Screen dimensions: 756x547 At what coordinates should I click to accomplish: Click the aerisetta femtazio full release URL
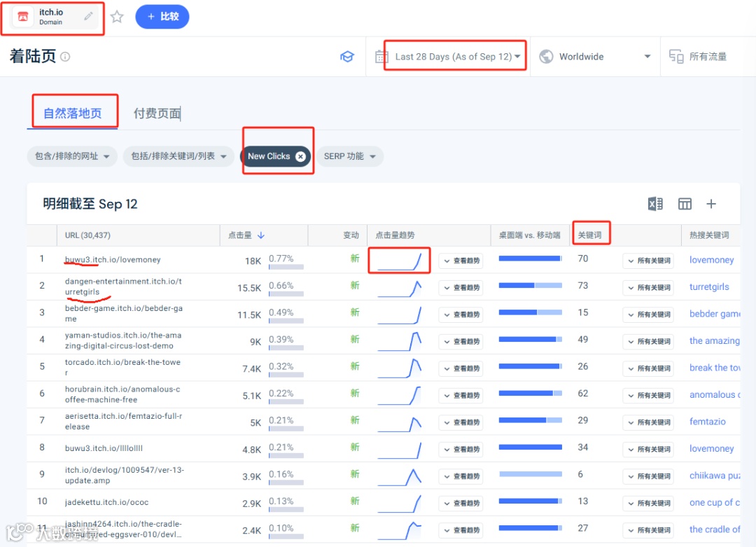123,422
